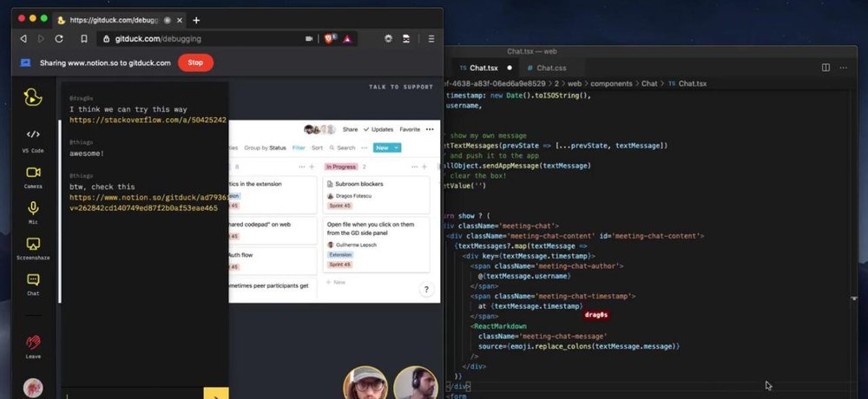868x399 pixels.
Task: Open Updates in the Notion page
Action: [x=378, y=129]
